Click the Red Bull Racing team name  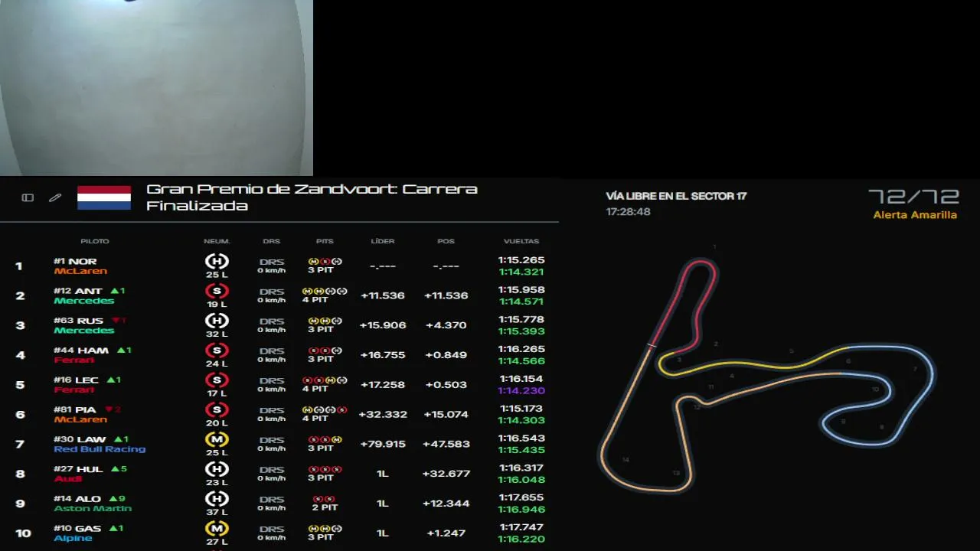click(100, 449)
